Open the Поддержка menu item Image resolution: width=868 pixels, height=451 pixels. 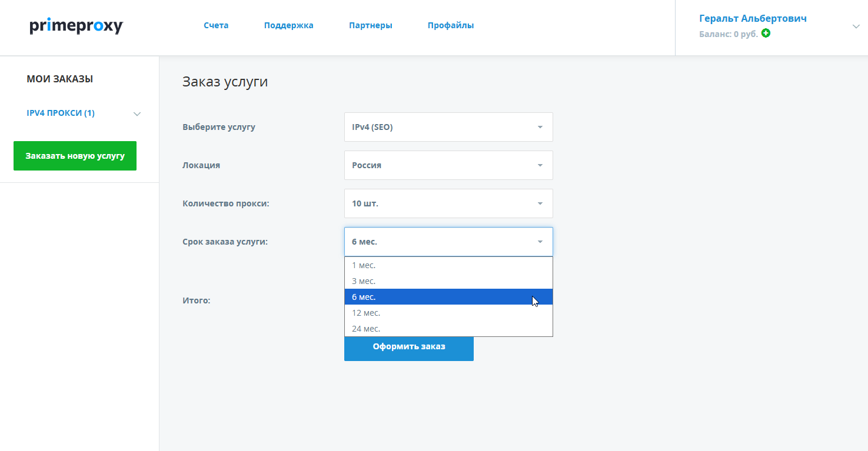click(x=288, y=25)
